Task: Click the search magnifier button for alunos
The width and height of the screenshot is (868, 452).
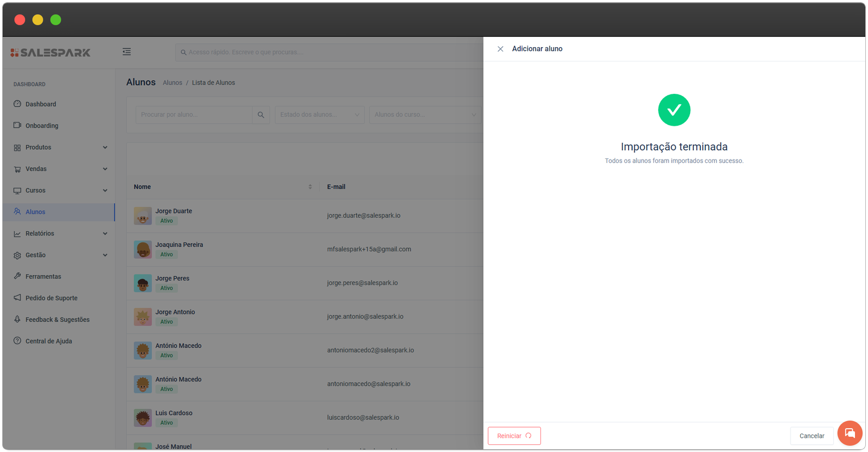Action: (261, 115)
